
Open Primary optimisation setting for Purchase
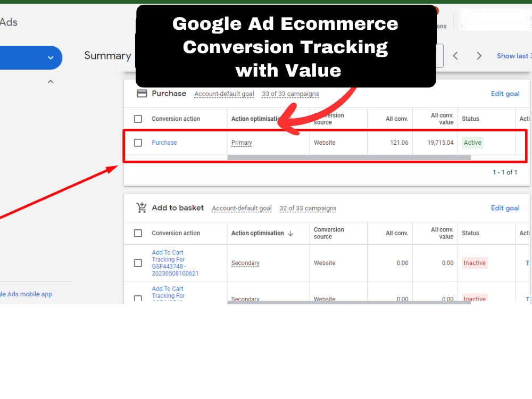(x=242, y=143)
